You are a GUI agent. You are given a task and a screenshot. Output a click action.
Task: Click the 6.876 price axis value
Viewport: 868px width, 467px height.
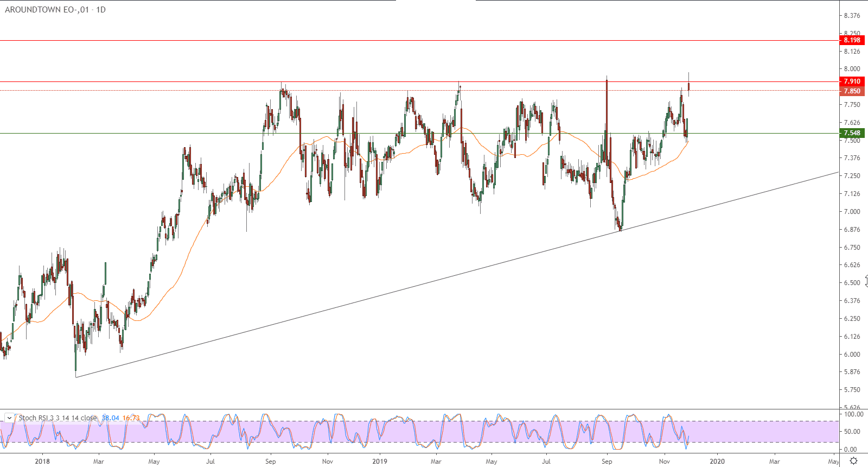[852, 230]
